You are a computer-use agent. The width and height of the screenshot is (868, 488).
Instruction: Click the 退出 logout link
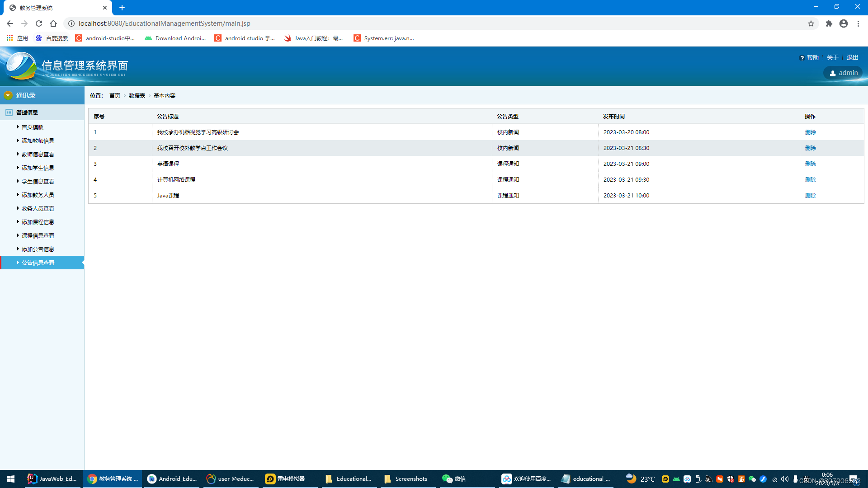[852, 57]
